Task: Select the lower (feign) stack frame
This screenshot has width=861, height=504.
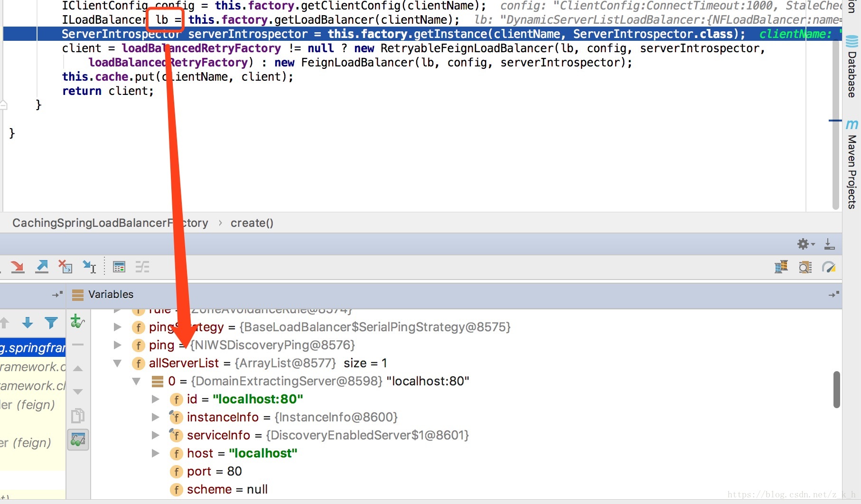Action: tap(33, 443)
